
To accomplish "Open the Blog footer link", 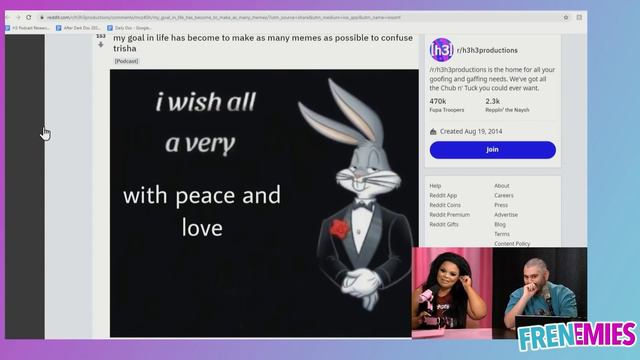I will [x=500, y=224].
